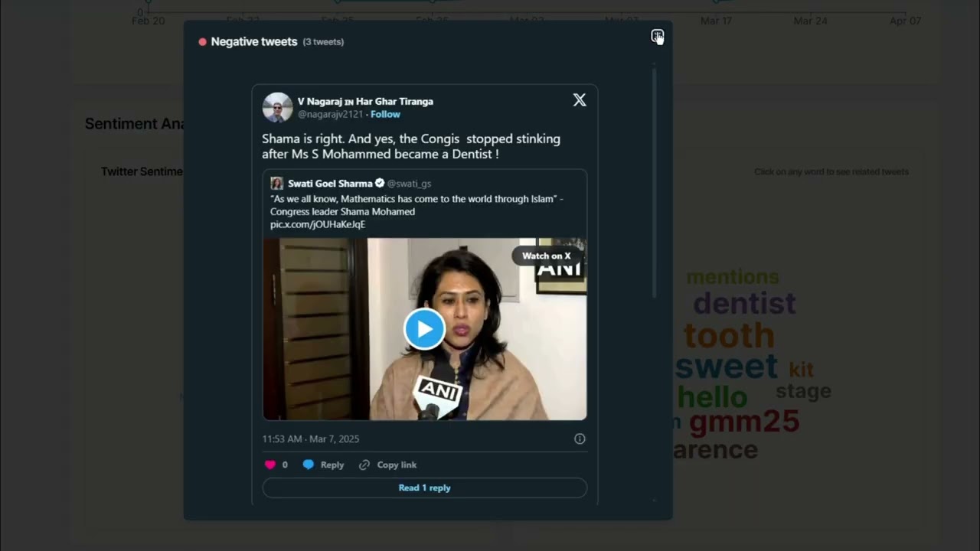Click tweet timestamp 11:53 AM Mar 7

click(x=311, y=439)
